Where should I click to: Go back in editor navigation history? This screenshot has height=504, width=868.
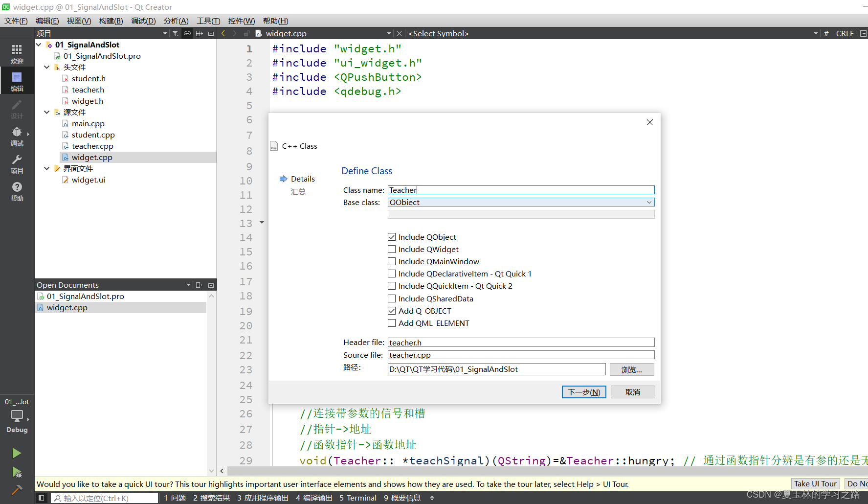click(223, 33)
